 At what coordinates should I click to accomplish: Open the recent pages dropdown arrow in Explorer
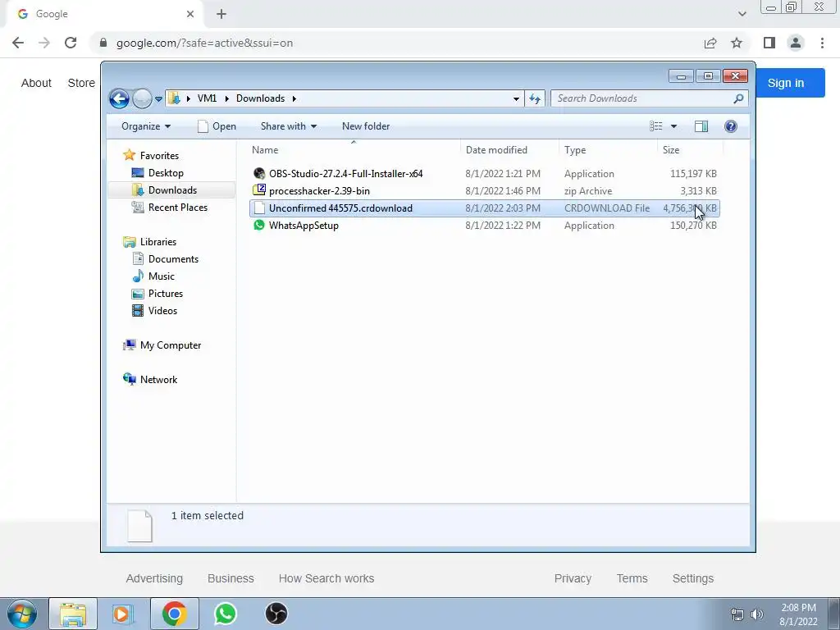(x=158, y=99)
